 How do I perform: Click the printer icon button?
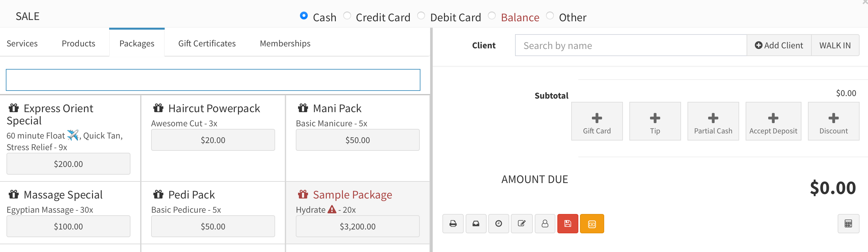pyautogui.click(x=453, y=224)
